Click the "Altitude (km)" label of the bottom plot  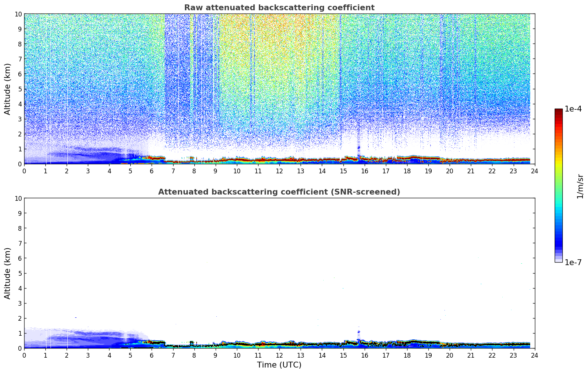(8, 273)
